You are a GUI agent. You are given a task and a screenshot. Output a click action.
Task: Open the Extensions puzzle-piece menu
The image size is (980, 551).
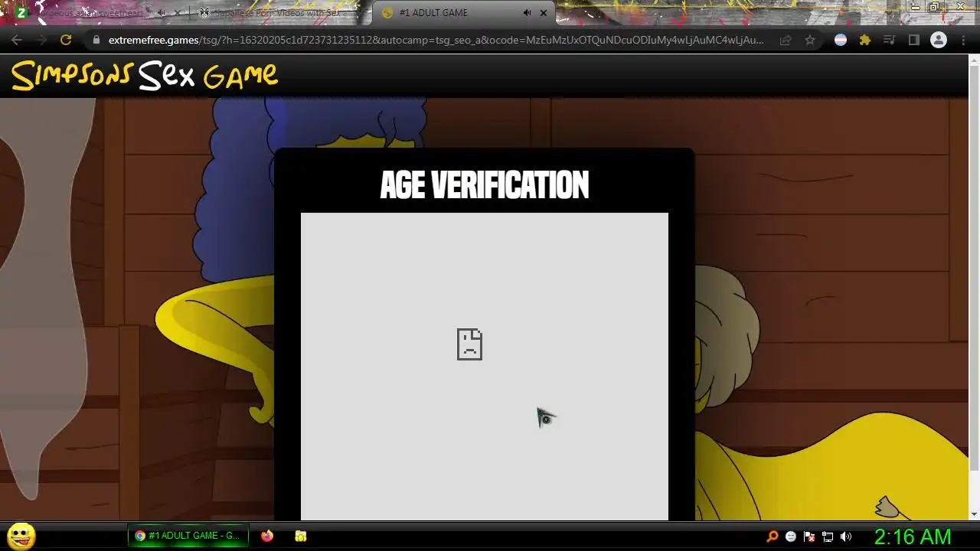(x=865, y=41)
